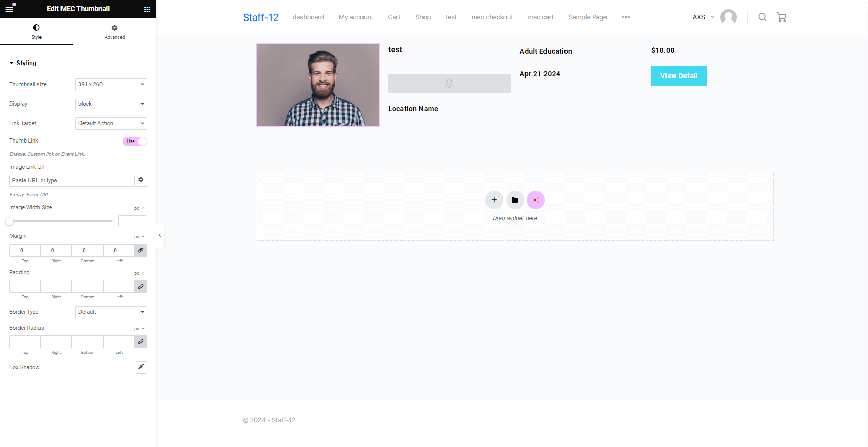868x447 pixels.
Task: Click the Staff-12 site title link
Action: tap(261, 17)
